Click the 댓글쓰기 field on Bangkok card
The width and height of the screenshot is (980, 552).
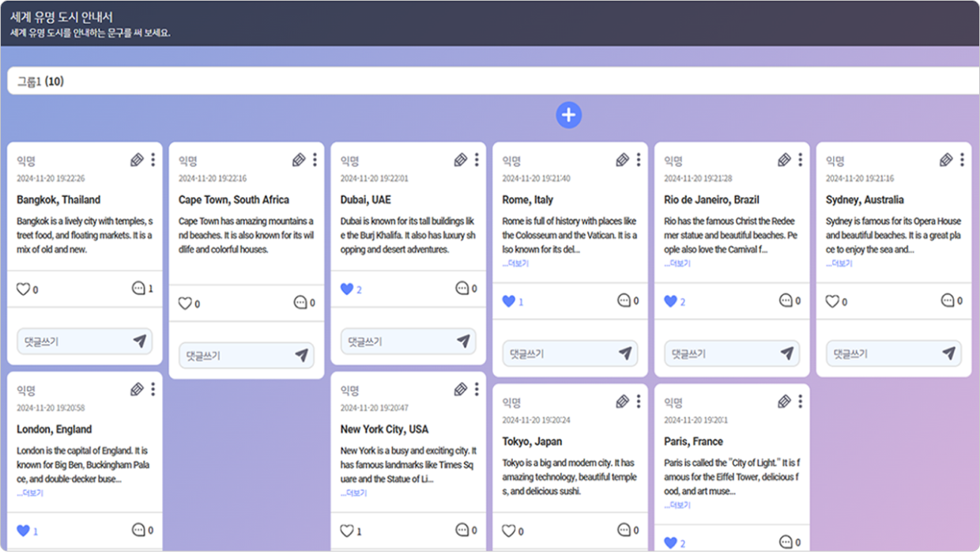tap(85, 342)
